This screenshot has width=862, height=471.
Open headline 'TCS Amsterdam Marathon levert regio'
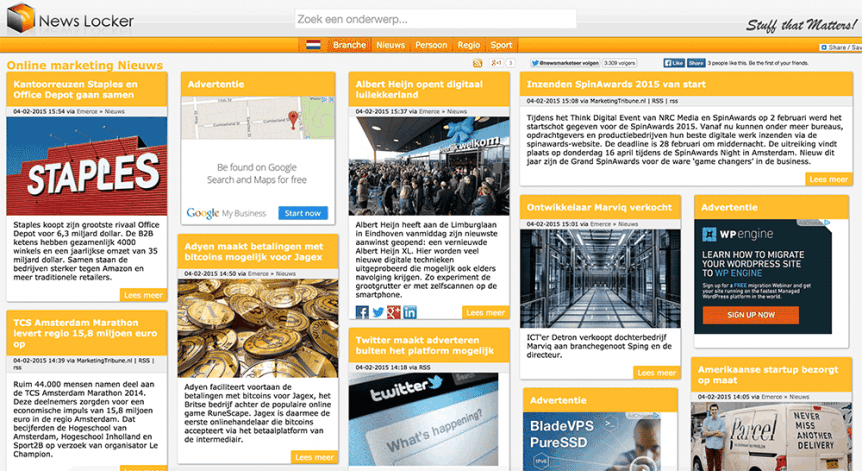85,333
